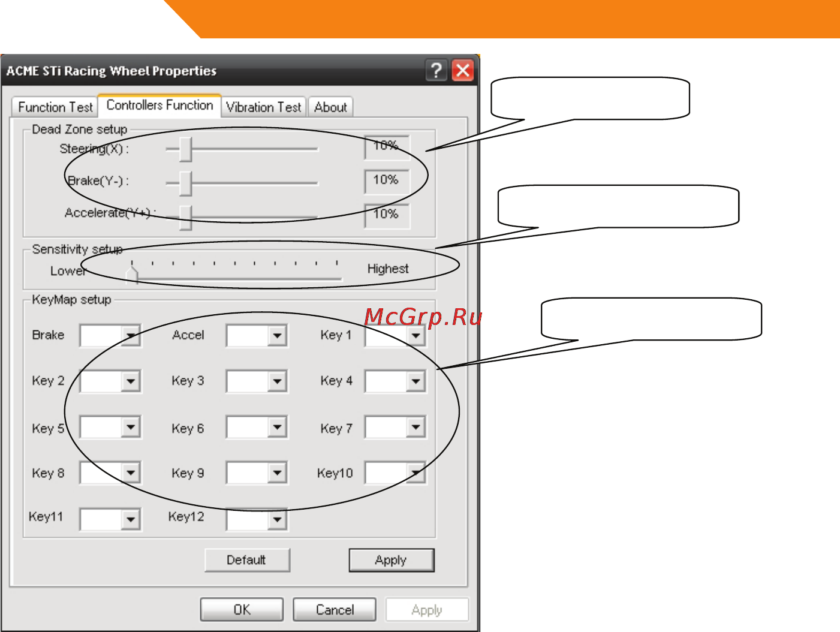Click the help question mark button
Screen dimensions: 840x632
tap(436, 70)
